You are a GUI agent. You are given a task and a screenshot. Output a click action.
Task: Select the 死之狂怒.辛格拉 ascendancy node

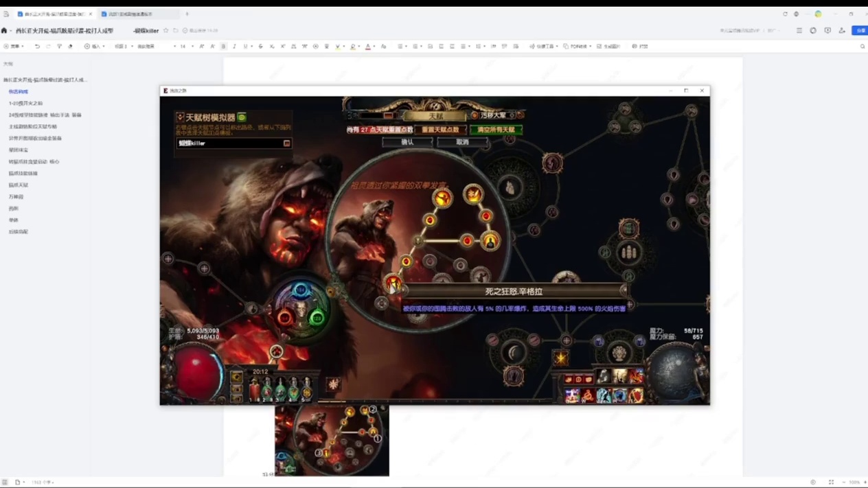393,281
